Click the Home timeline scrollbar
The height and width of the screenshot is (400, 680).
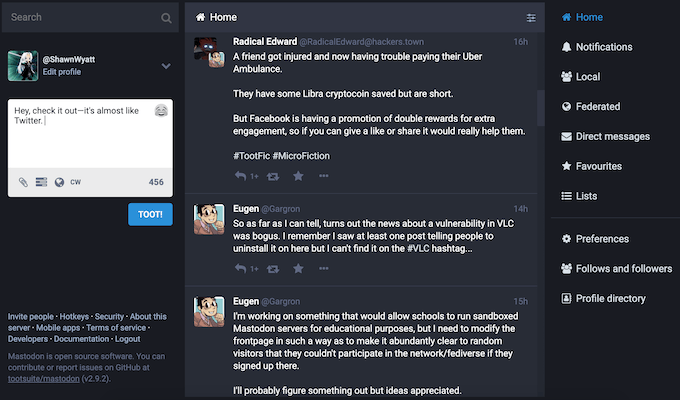[541, 108]
